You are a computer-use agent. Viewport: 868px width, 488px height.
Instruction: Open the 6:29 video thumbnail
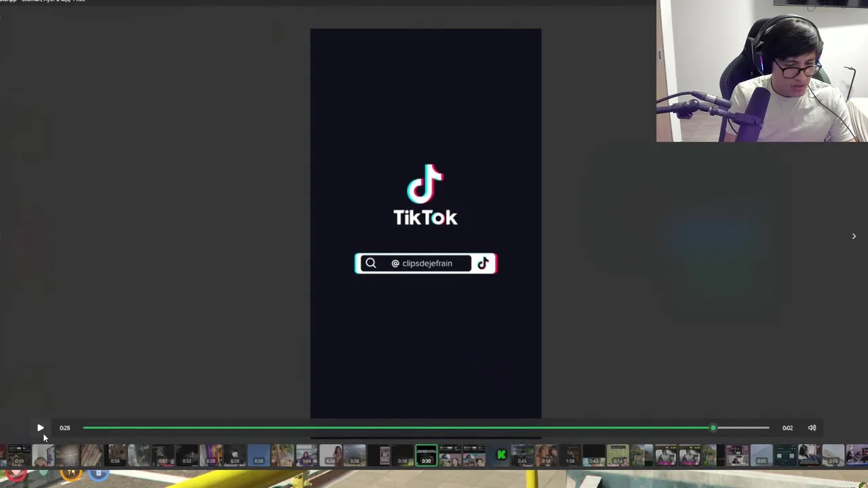click(330, 455)
